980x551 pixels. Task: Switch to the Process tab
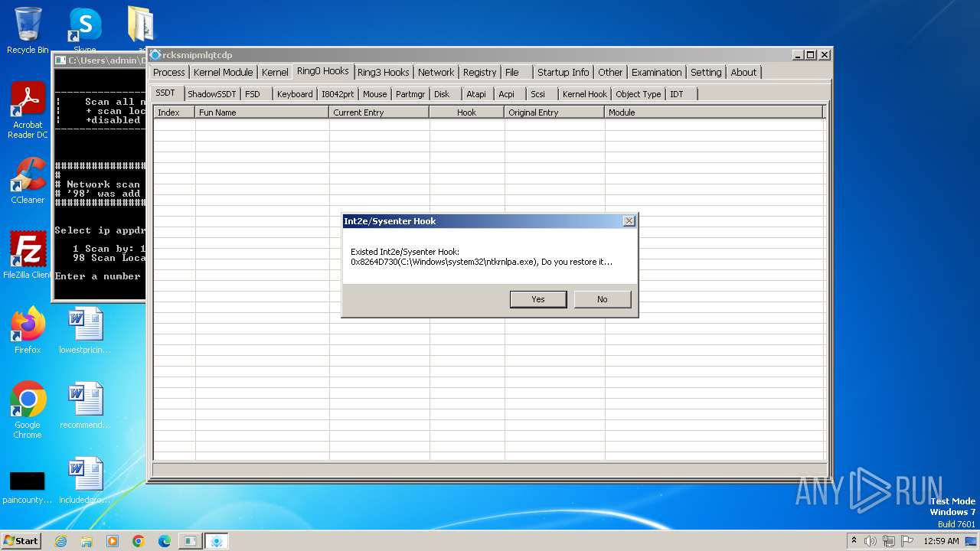(168, 72)
